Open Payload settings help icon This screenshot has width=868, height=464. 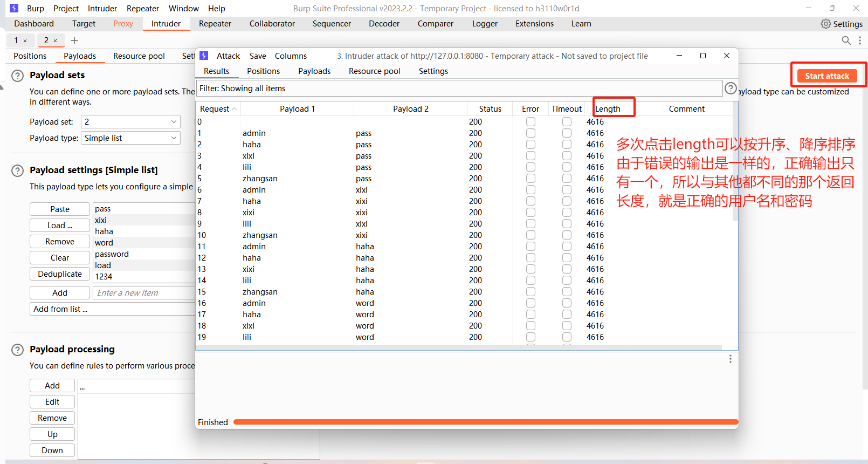[18, 170]
